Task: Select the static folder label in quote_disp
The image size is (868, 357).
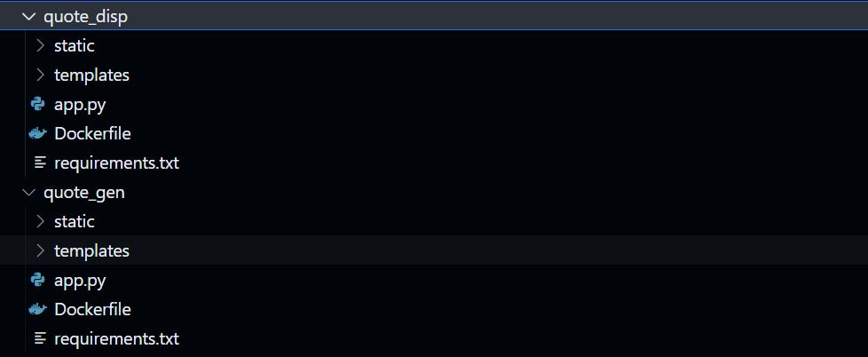Action: point(75,45)
